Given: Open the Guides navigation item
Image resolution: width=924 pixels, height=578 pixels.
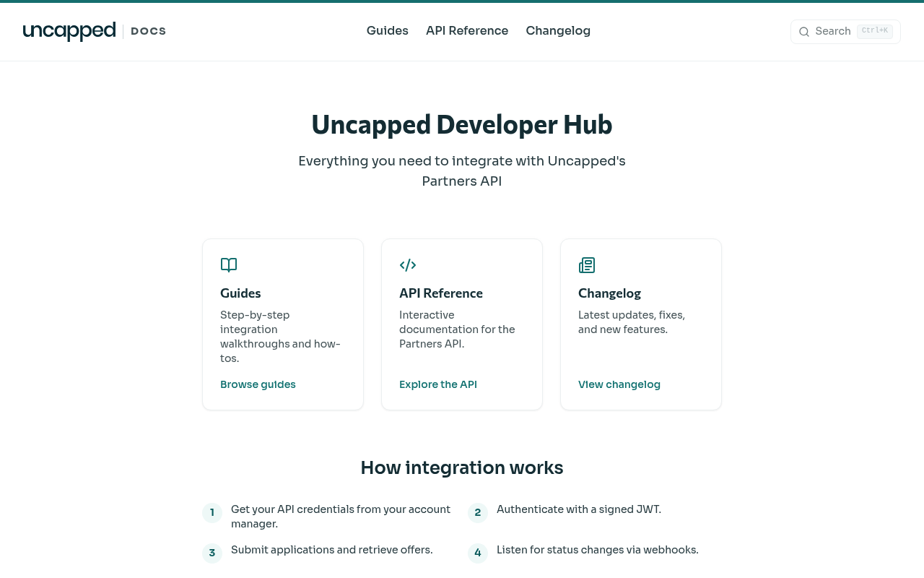Looking at the screenshot, I should (x=388, y=31).
